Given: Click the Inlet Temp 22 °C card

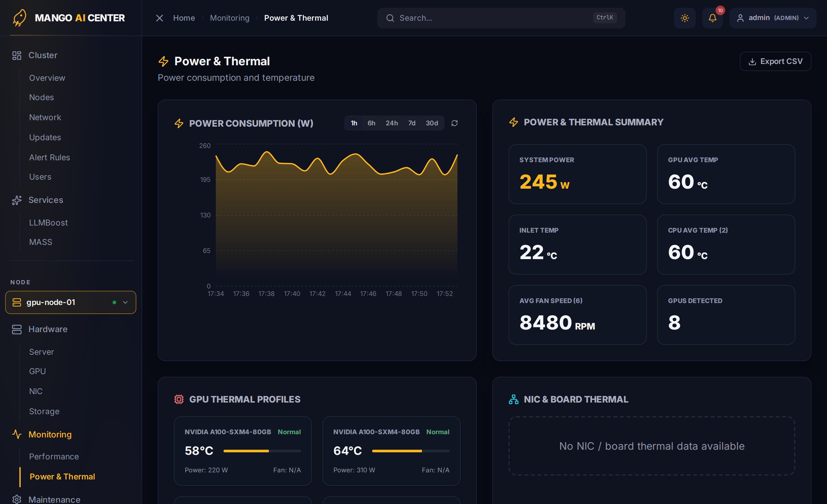Looking at the screenshot, I should click(577, 245).
